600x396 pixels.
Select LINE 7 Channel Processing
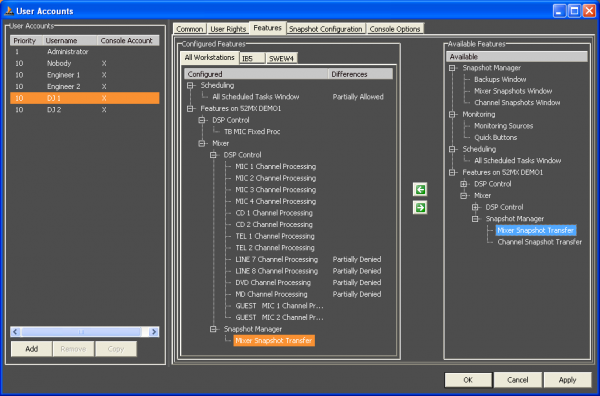click(x=276, y=259)
